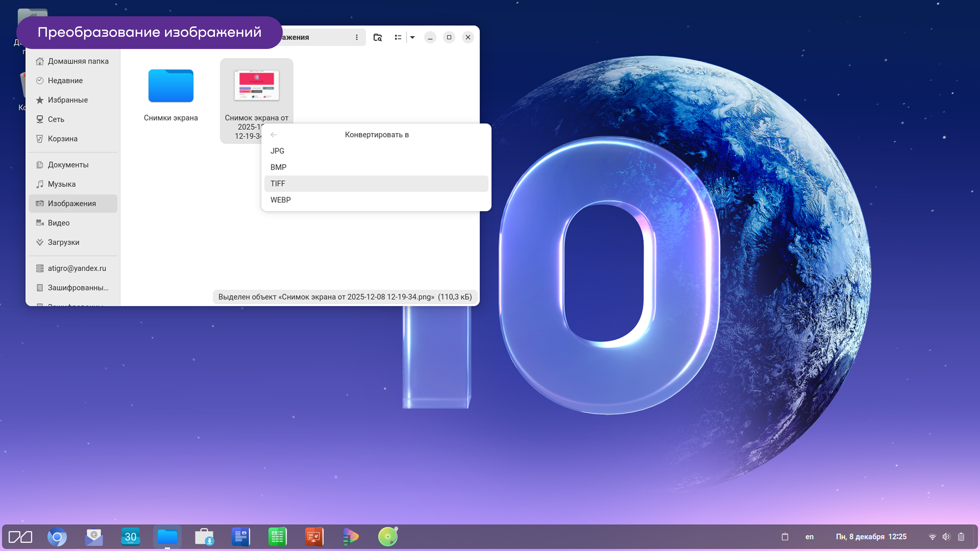
Task: Click the file search icon in toolbar
Action: [377, 37]
